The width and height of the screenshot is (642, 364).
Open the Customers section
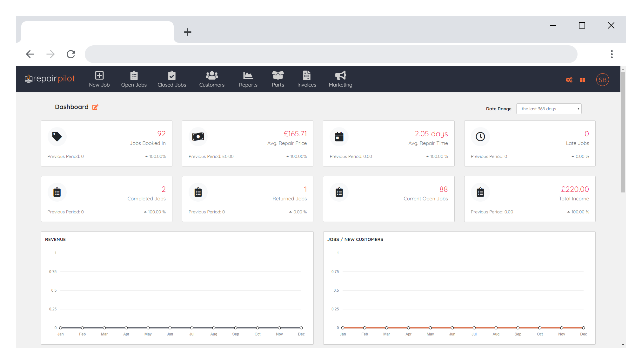pyautogui.click(x=212, y=79)
